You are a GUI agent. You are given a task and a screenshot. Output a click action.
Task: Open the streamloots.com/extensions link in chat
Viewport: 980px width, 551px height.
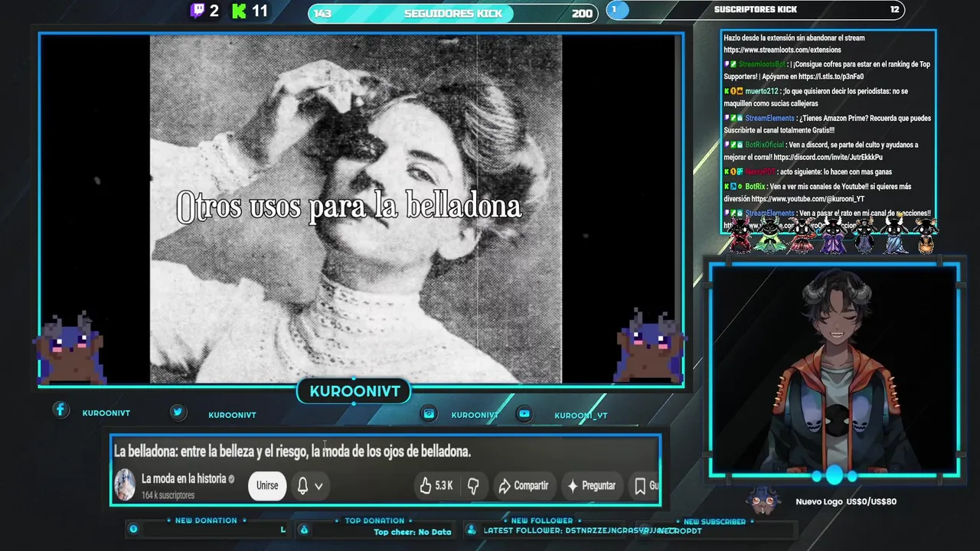pos(782,50)
